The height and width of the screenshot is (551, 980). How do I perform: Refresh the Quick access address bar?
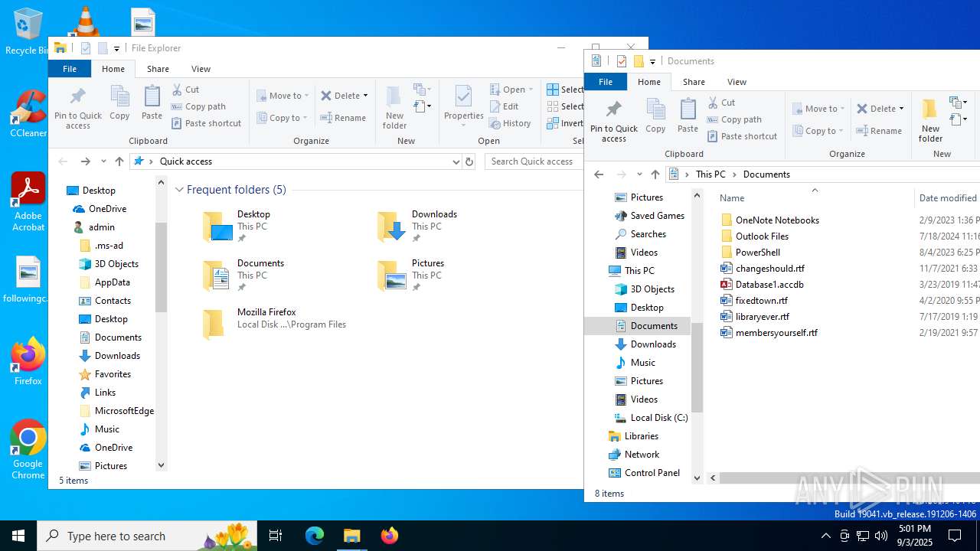tap(469, 161)
